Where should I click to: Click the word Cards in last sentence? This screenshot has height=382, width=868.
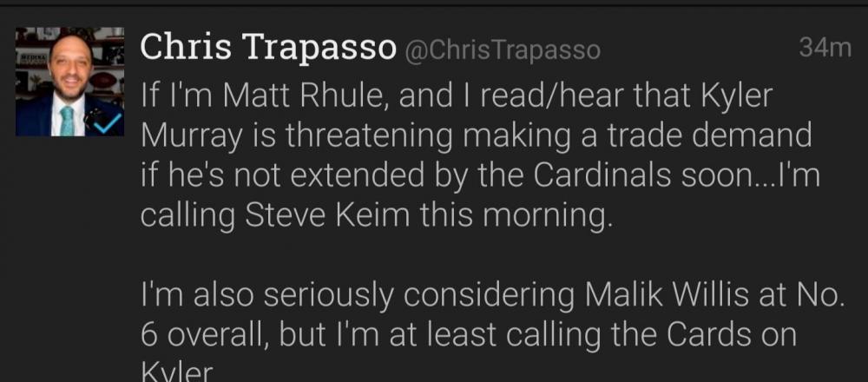click(x=674, y=335)
